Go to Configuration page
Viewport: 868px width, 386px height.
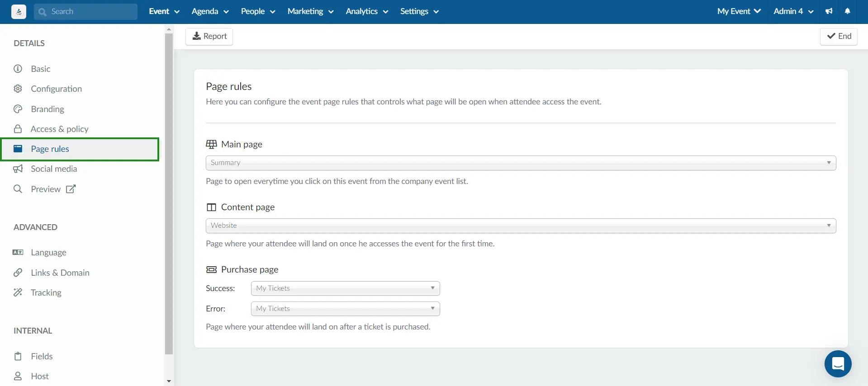[x=57, y=89]
